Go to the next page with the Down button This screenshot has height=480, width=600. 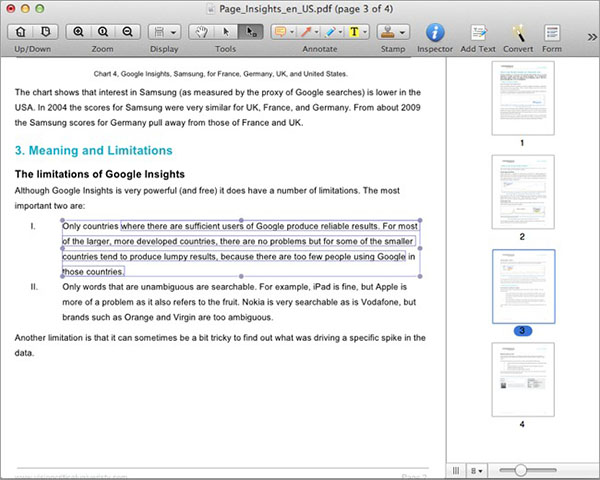coord(44,31)
